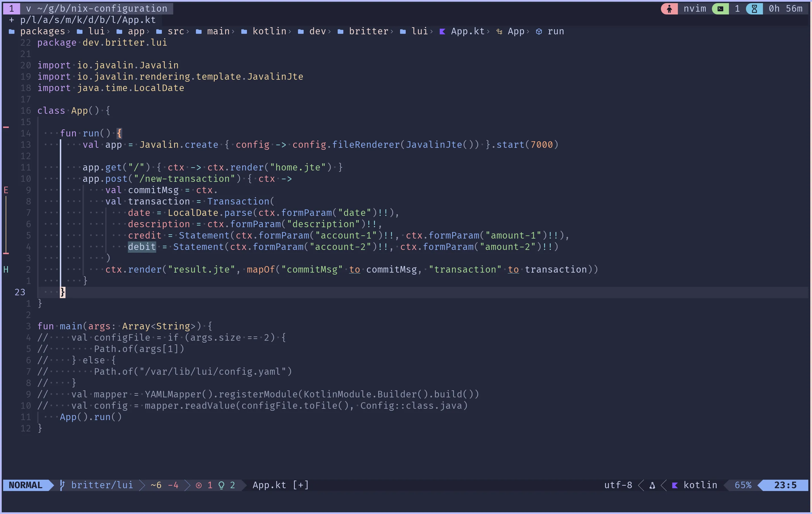The width and height of the screenshot is (812, 514).
Task: Click the Kotlin language icon in the statusline
Action: [x=675, y=485]
